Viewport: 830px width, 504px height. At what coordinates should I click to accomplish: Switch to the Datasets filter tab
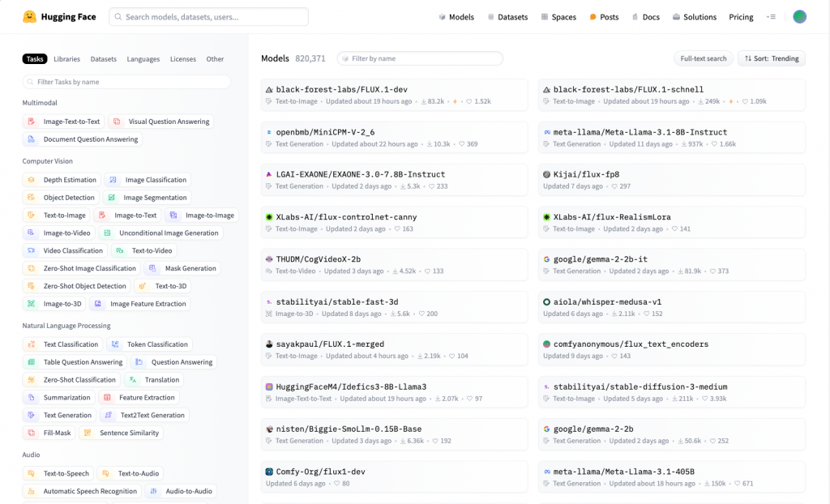103,59
